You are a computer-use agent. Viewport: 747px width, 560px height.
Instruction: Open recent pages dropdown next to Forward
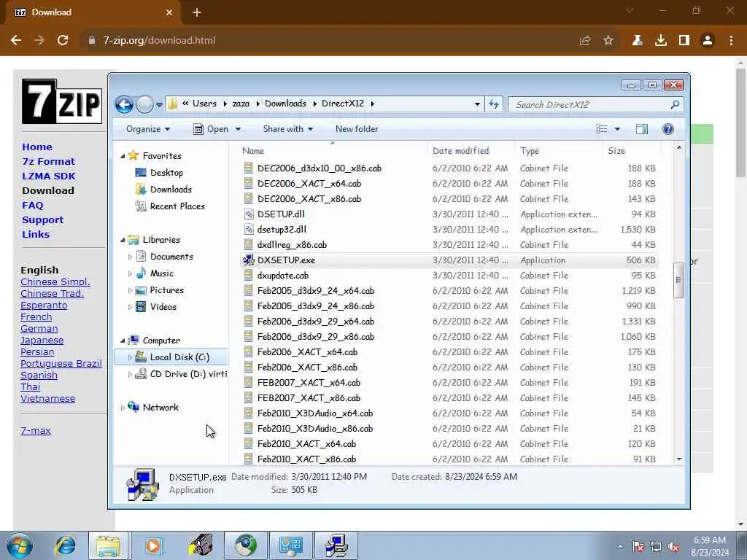pyautogui.click(x=159, y=104)
